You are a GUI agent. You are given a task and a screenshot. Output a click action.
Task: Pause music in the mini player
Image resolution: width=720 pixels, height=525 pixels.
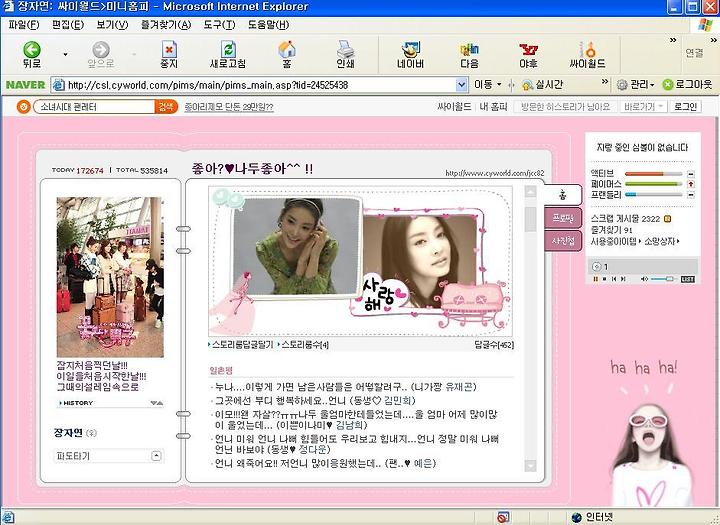596,279
